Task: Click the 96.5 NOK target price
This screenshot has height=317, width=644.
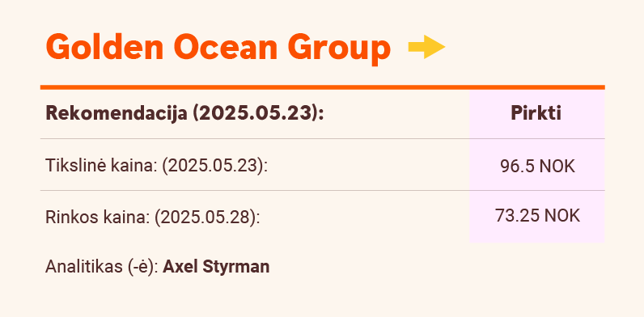Action: click(x=537, y=167)
